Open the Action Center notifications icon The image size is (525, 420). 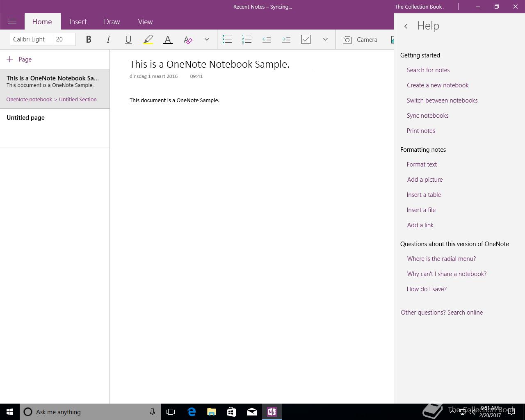(x=511, y=412)
